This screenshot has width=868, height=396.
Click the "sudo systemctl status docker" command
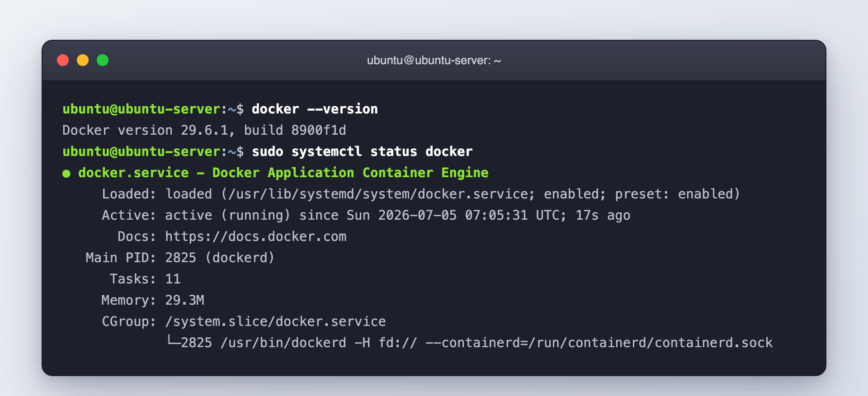[x=362, y=151]
